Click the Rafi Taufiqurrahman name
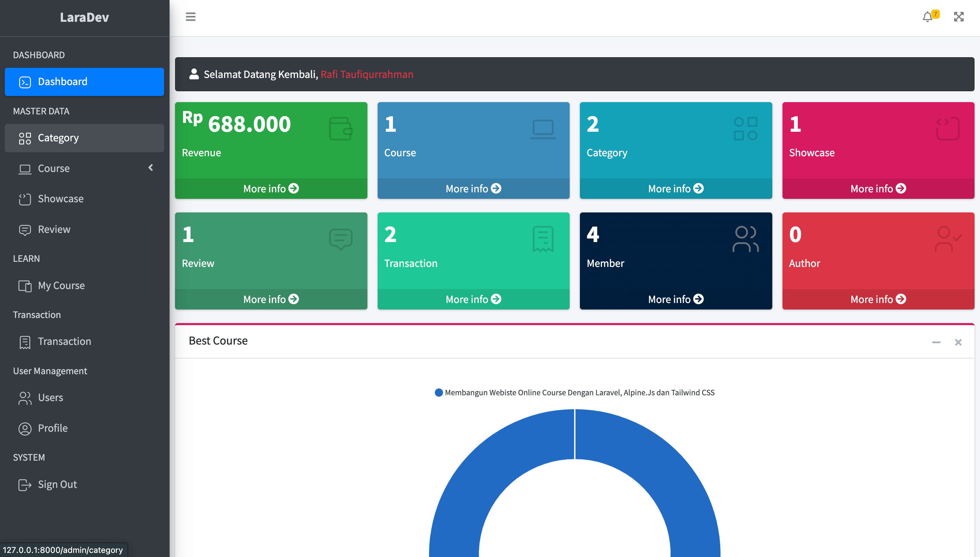 367,74
